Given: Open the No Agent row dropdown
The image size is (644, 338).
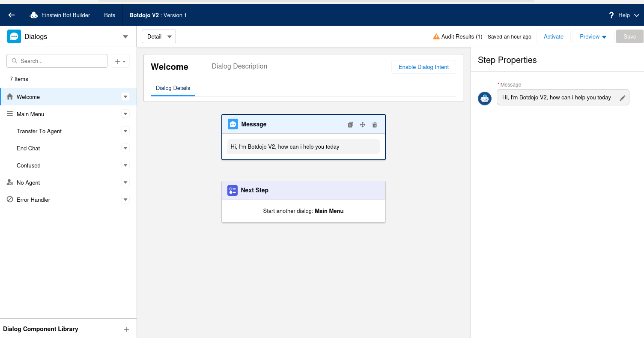Looking at the screenshot, I should click(125, 182).
